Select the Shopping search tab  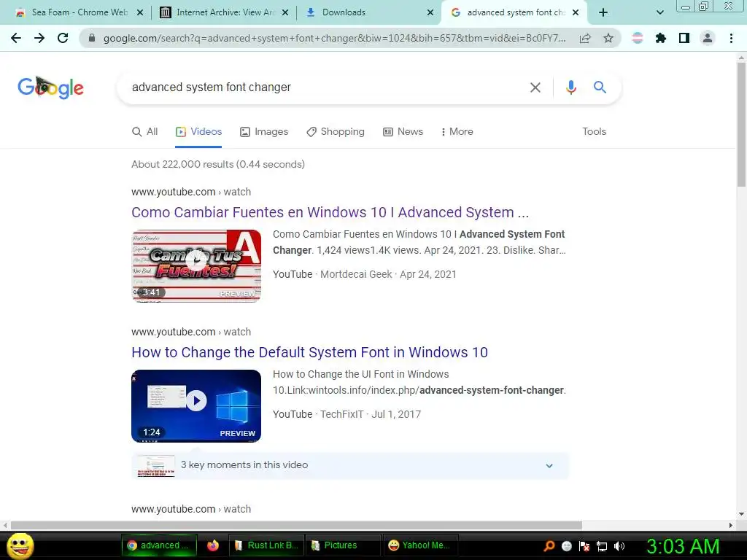point(336,131)
